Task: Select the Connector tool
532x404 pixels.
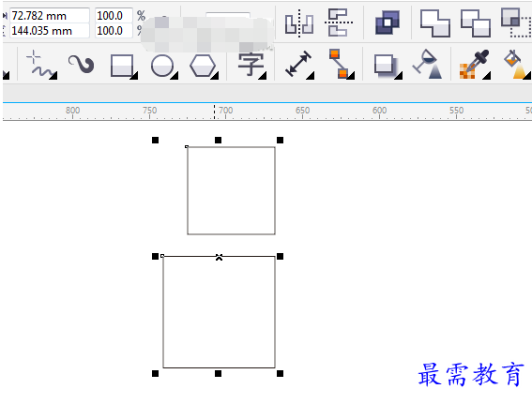Action: [x=341, y=65]
